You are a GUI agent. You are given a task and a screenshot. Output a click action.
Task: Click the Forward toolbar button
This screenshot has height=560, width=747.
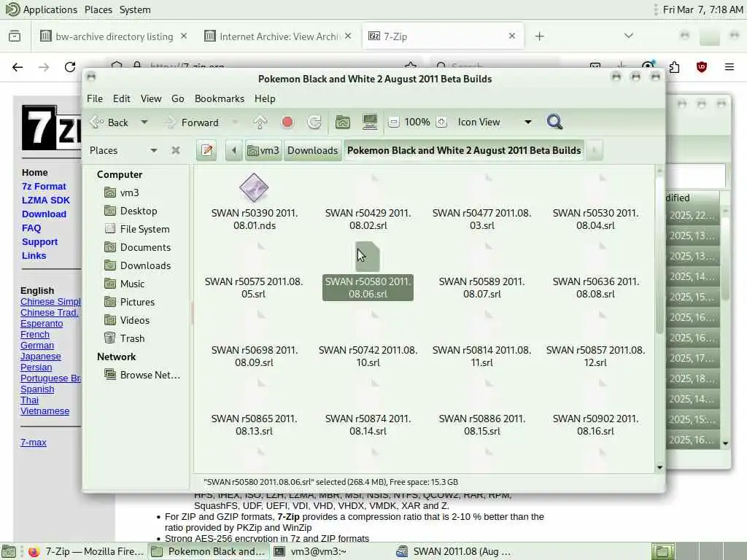(x=192, y=122)
